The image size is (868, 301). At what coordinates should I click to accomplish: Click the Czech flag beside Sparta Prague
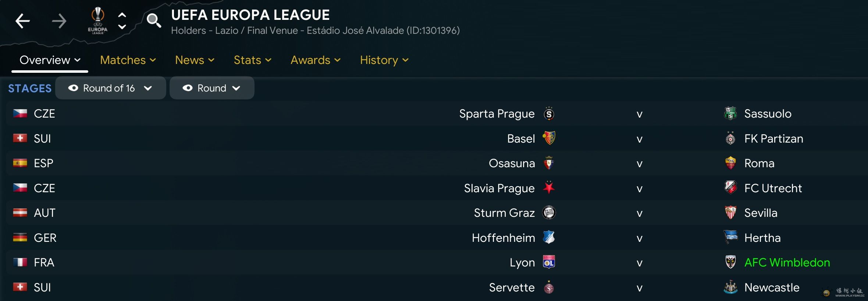pyautogui.click(x=20, y=114)
